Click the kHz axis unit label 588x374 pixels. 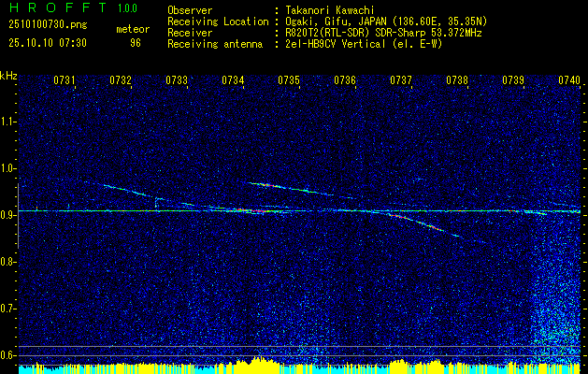click(x=8, y=76)
